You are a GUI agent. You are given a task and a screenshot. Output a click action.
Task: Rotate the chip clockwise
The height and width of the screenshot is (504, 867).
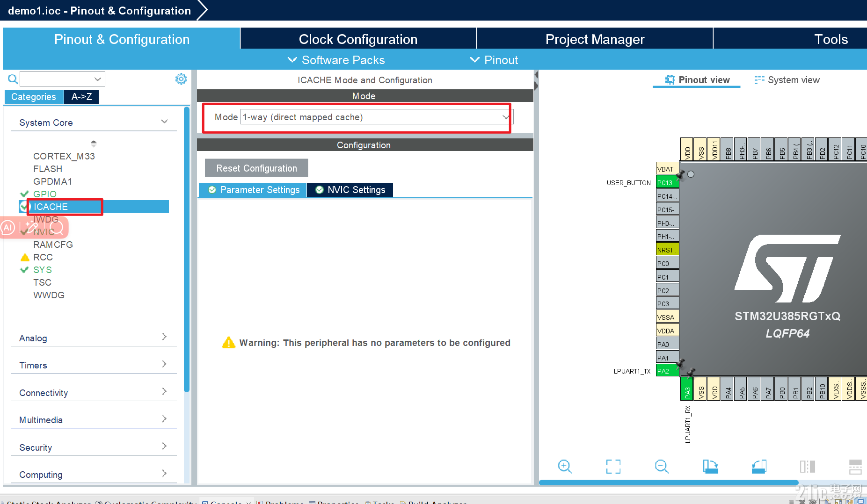[710, 466]
